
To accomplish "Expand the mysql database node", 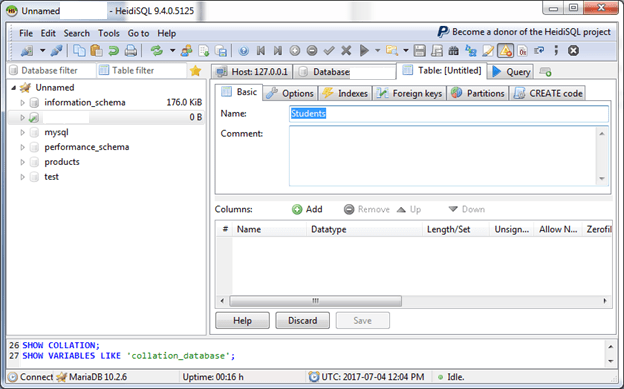I will [23, 132].
